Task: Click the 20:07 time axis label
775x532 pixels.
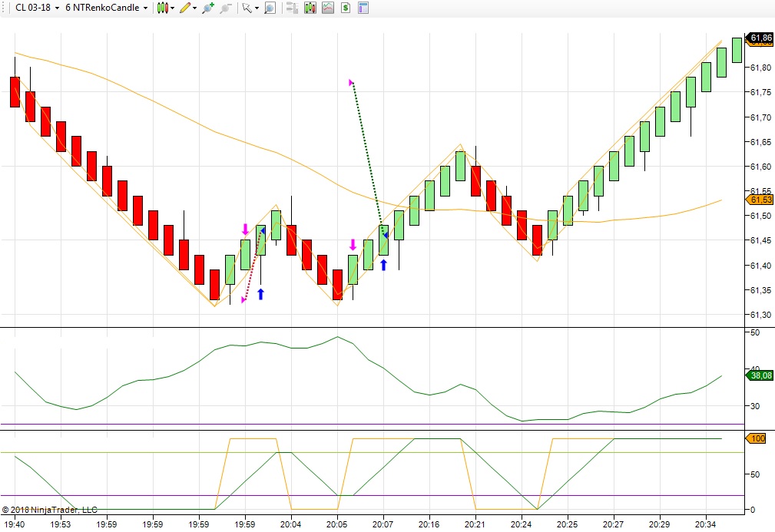Action: (x=383, y=524)
